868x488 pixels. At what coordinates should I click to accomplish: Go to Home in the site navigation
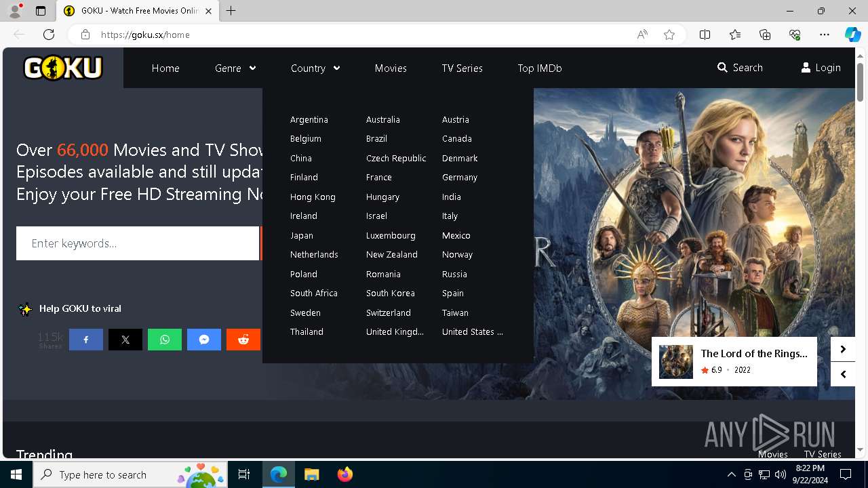pos(165,68)
